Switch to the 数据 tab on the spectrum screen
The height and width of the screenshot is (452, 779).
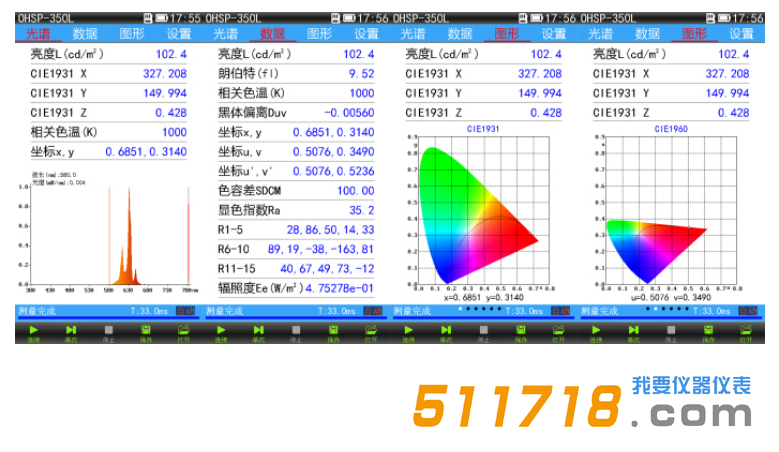tap(84, 33)
